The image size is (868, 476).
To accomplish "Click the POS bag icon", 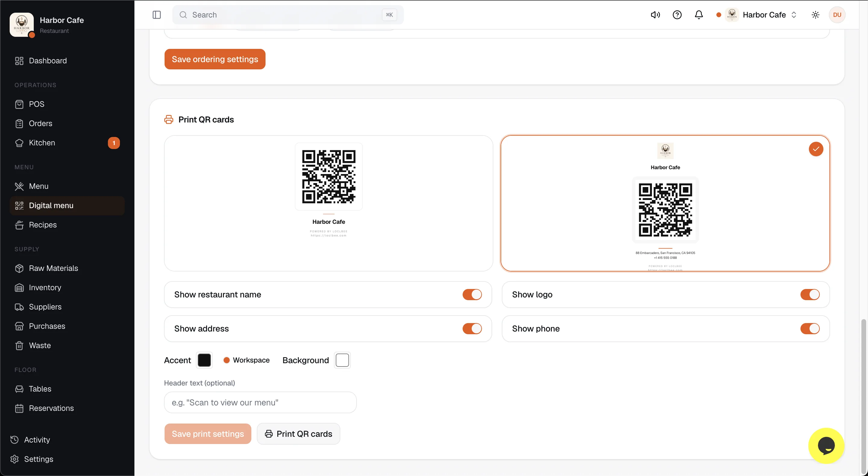I will pos(19,104).
